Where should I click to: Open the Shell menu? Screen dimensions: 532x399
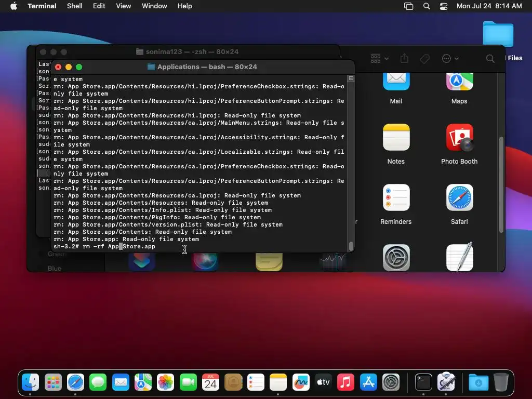(x=74, y=6)
